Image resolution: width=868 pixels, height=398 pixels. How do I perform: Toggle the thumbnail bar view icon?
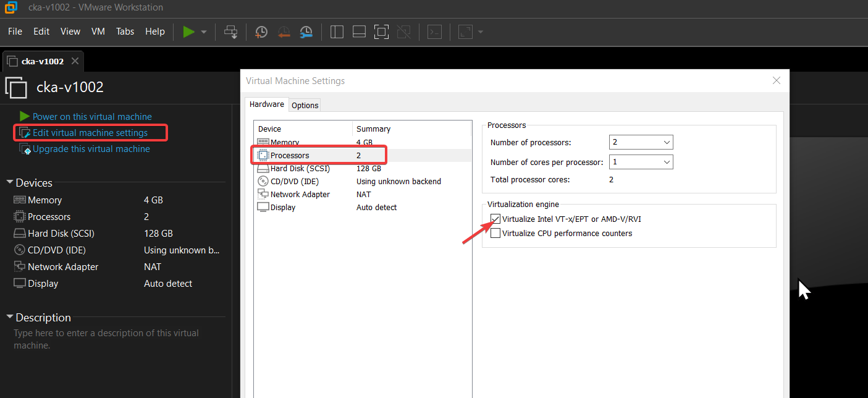tap(359, 32)
